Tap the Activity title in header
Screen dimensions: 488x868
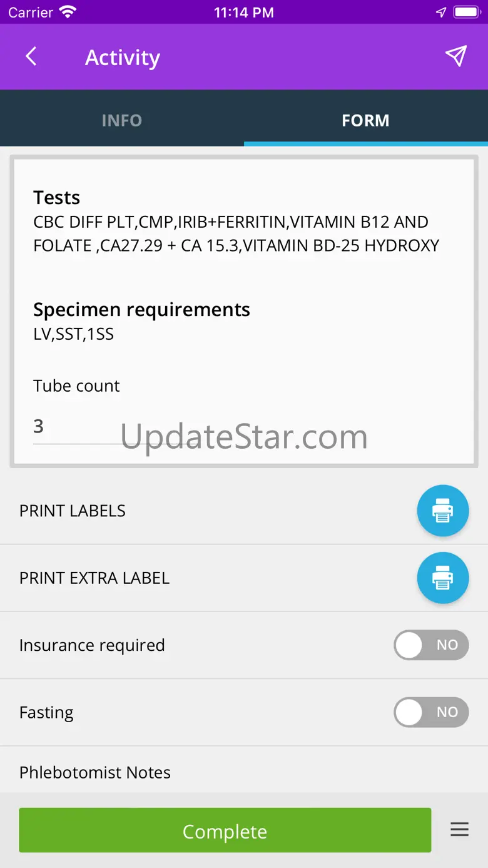[x=123, y=58]
